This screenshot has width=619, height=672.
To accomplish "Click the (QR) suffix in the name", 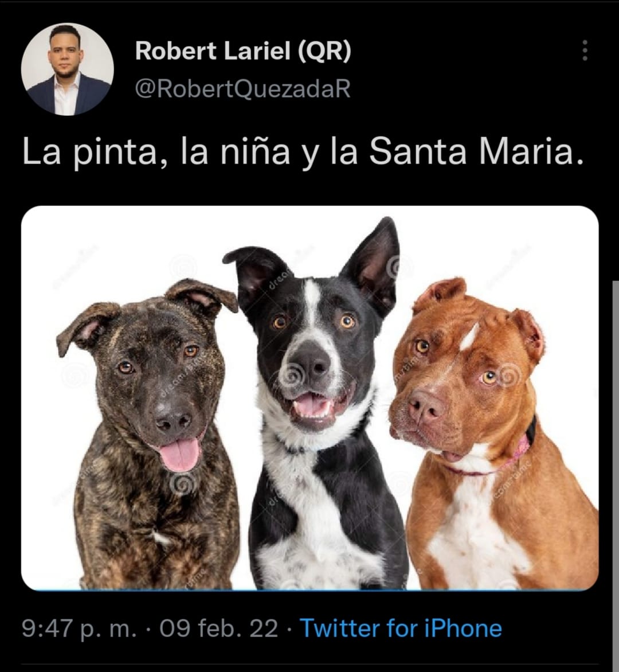I will pos(324,51).
